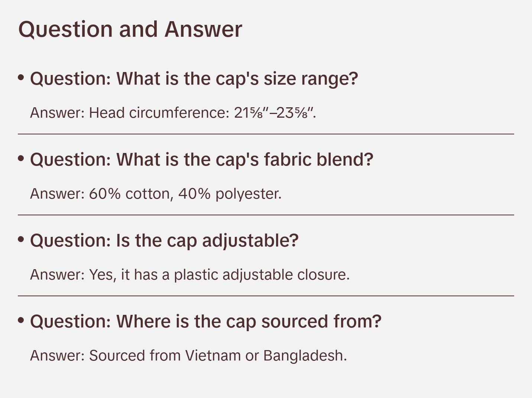Click the divider line below the head circumference answer

point(266,134)
